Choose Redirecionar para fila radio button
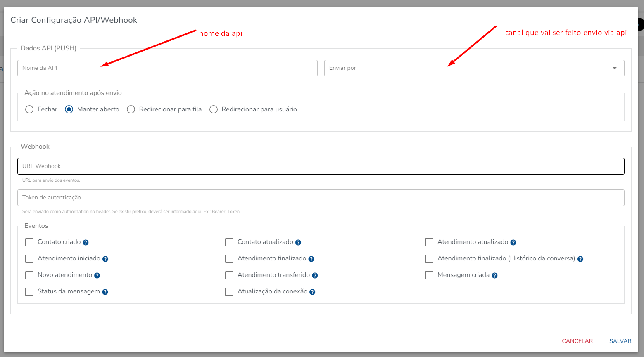This screenshot has width=644, height=357. click(x=131, y=109)
